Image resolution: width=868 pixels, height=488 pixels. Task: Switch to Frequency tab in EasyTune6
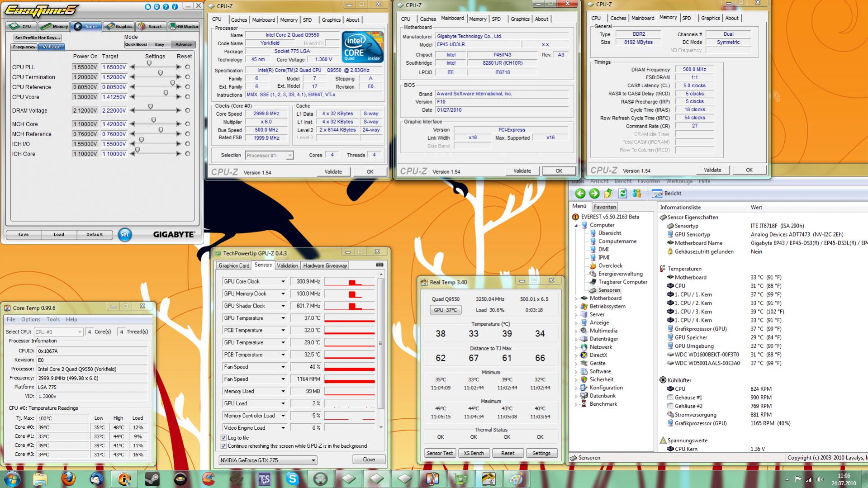pos(24,47)
